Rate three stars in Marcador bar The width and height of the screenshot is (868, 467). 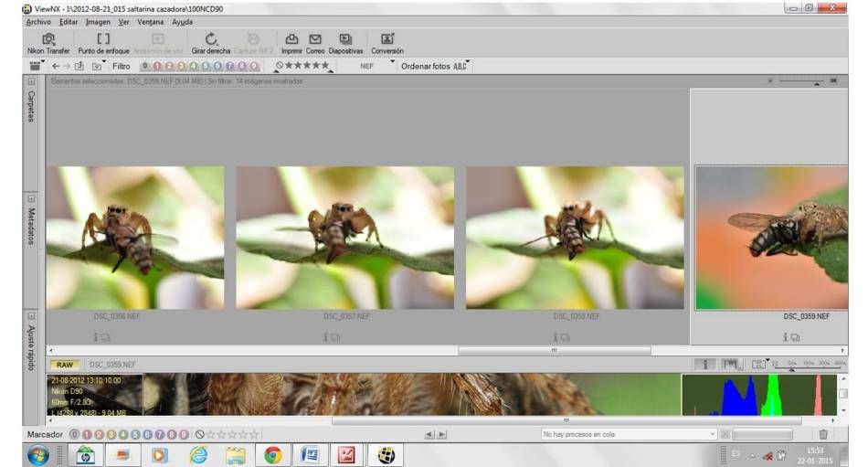point(232,434)
